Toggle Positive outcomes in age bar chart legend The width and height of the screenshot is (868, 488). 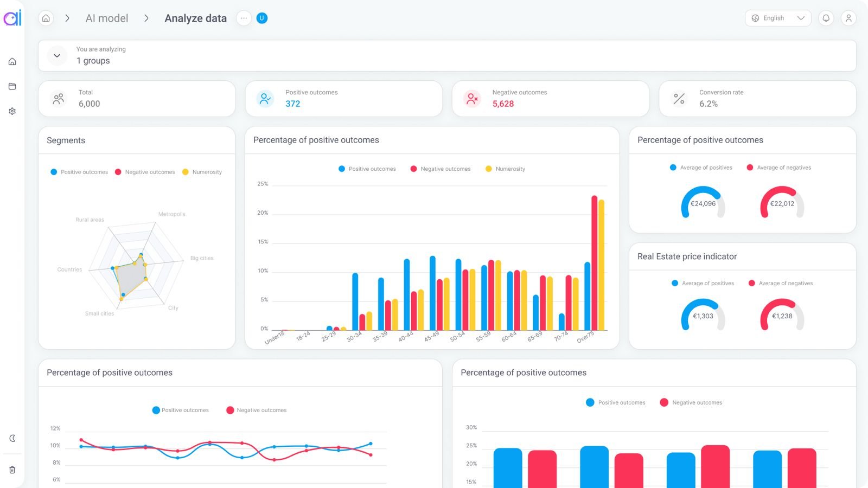(x=367, y=169)
